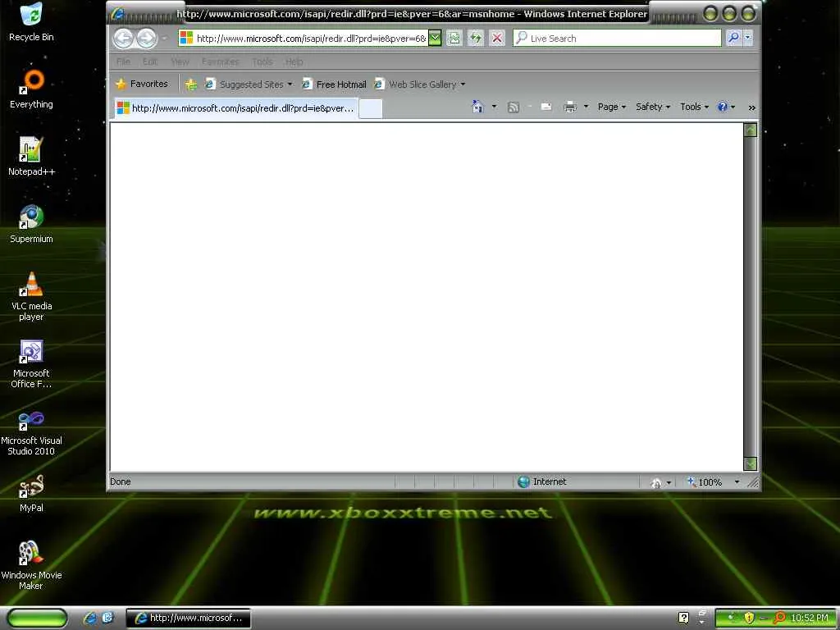The height and width of the screenshot is (630, 840).
Task: Click the yellow security shield tray icon
Action: tap(748, 618)
